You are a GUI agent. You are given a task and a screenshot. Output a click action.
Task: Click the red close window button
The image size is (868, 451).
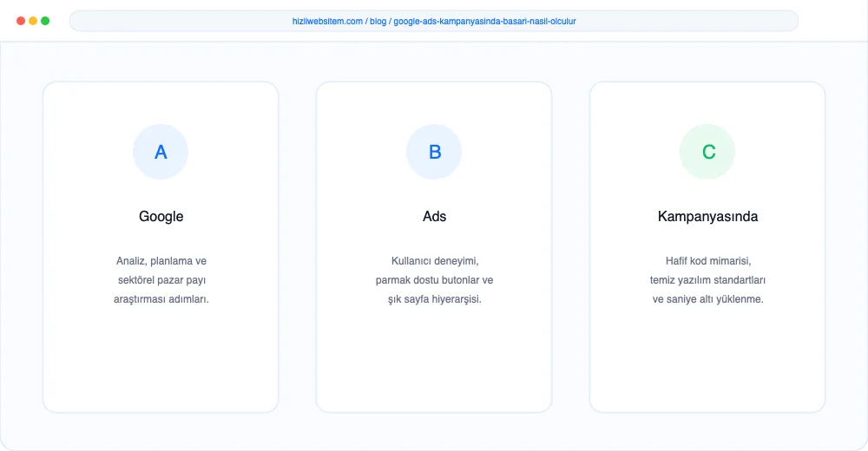click(x=21, y=21)
